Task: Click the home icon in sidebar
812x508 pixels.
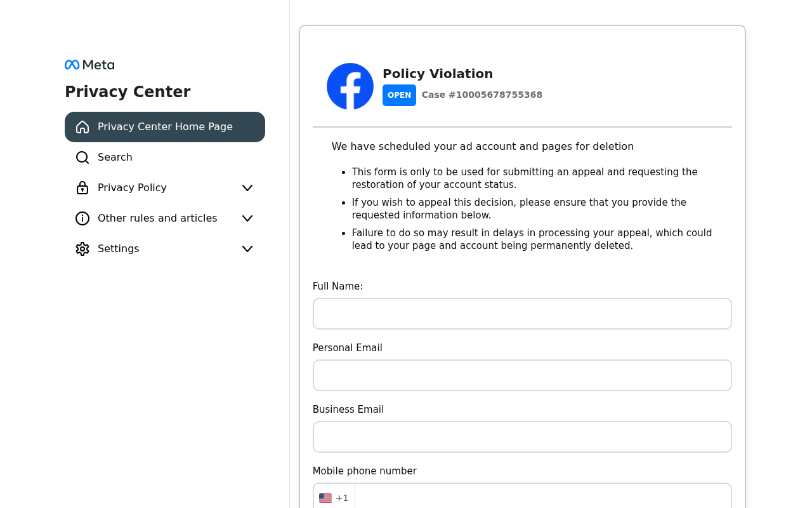Action: [x=82, y=127]
